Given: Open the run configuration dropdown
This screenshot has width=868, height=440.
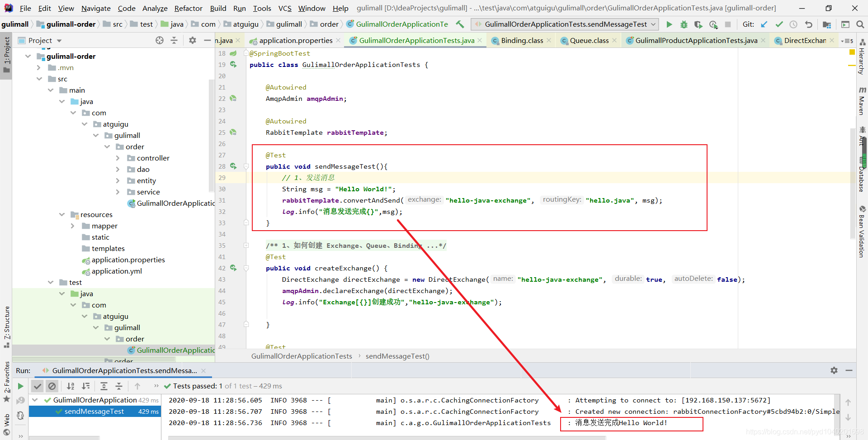Looking at the screenshot, I should tap(564, 24).
